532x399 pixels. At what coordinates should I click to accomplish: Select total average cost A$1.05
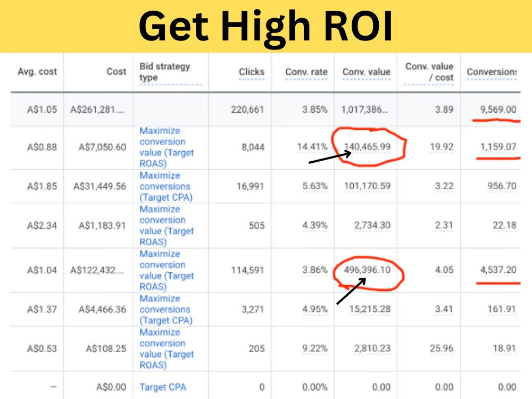click(42, 109)
